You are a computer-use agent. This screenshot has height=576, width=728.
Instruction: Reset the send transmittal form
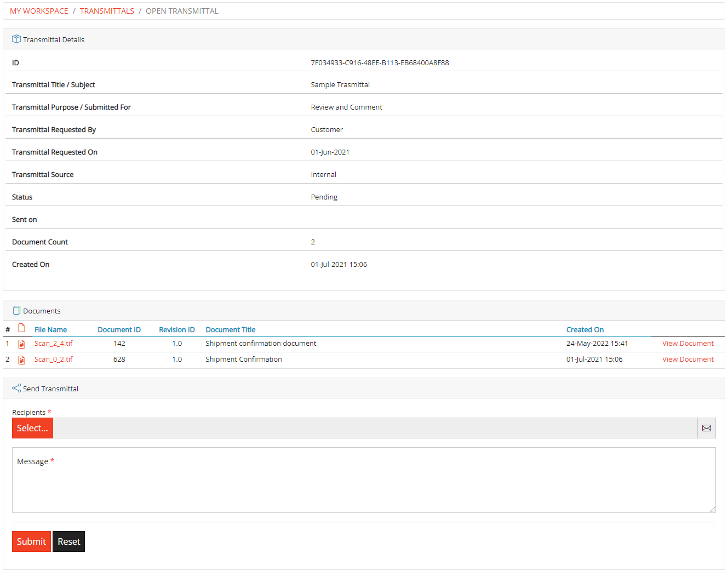(68, 541)
